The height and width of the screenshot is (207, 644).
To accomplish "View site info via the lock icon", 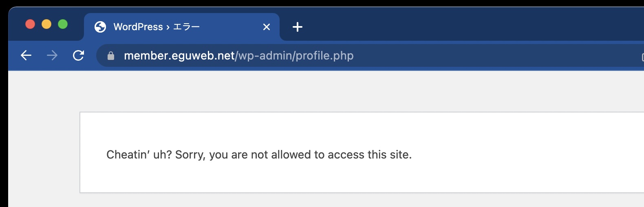I will 110,56.
